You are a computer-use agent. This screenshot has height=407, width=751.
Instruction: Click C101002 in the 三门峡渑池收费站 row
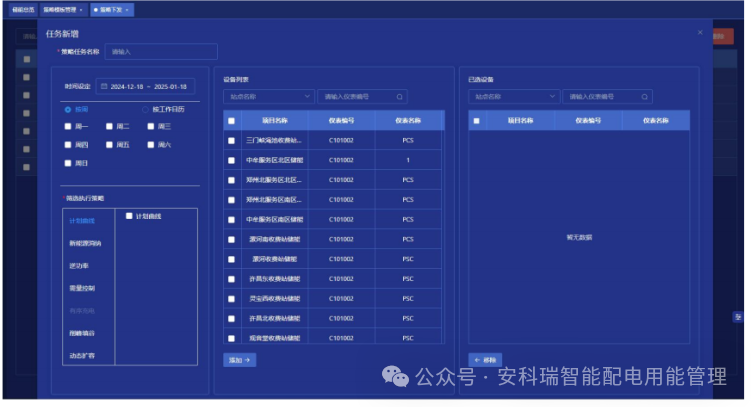point(341,140)
